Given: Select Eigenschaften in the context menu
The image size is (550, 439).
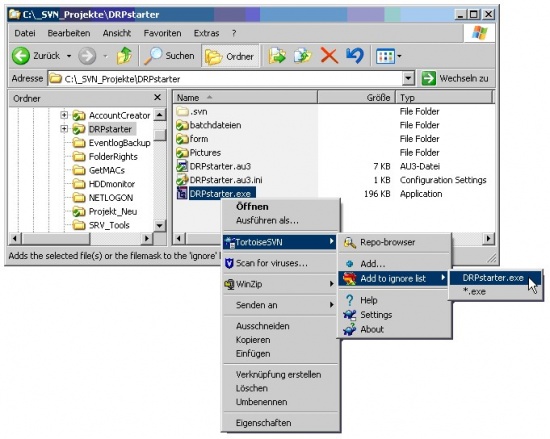Looking at the screenshot, I should point(263,423).
